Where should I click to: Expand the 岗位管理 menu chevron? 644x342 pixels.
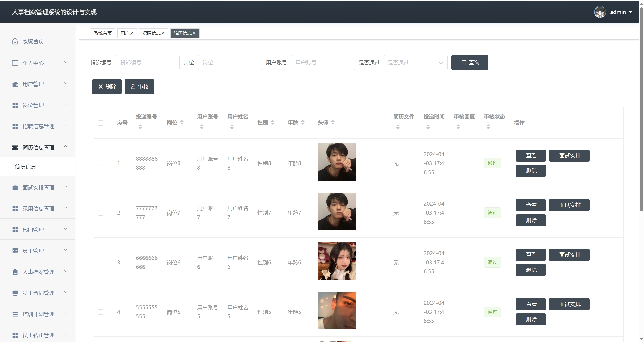66,104
